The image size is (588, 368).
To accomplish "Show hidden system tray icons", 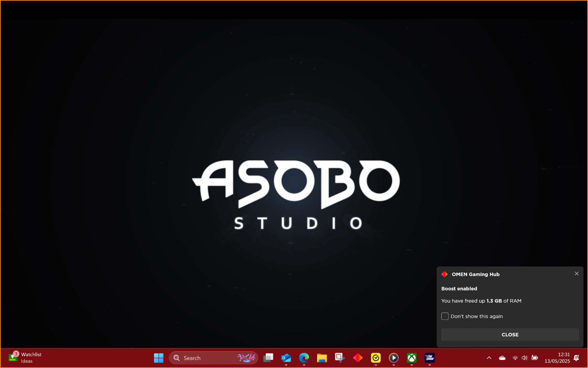I will pos(489,358).
